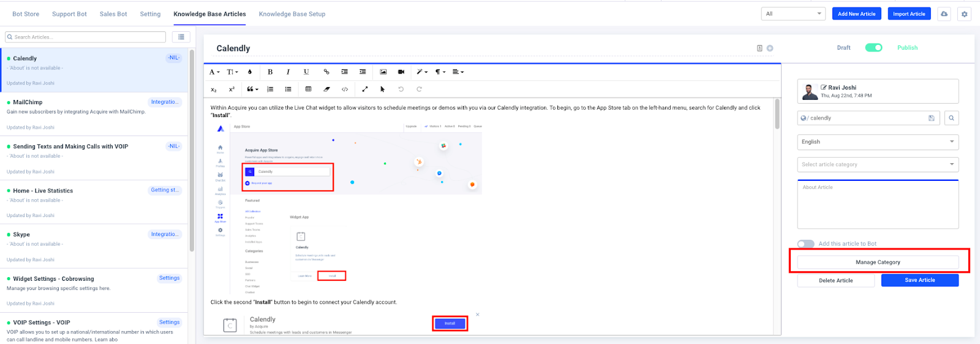The width and height of the screenshot is (980, 344).
Task: Focus the Search Articles field
Action: click(85, 37)
